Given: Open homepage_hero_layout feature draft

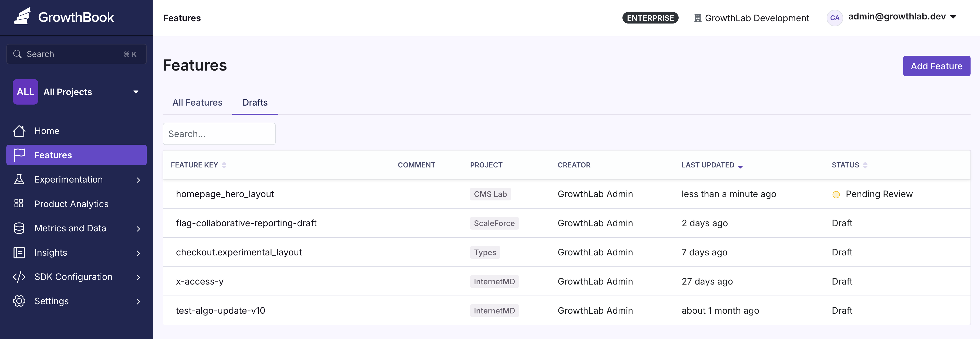Looking at the screenshot, I should point(225,194).
